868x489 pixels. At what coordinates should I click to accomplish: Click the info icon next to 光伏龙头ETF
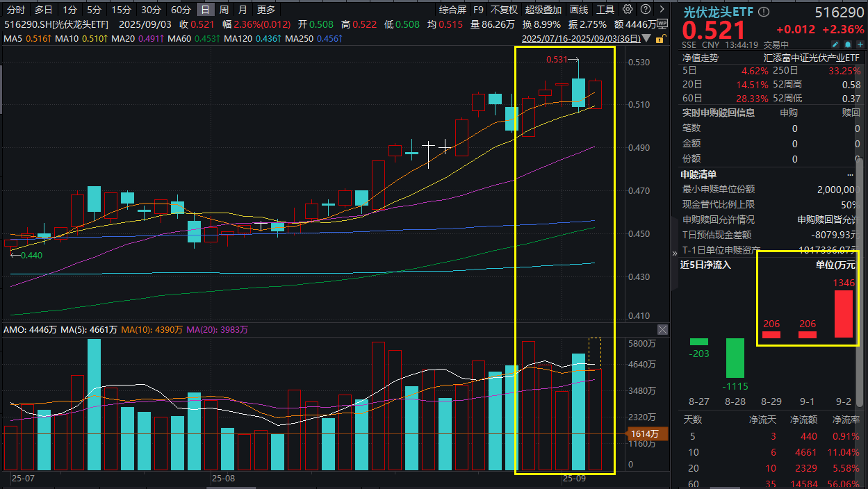pyautogui.click(x=764, y=12)
